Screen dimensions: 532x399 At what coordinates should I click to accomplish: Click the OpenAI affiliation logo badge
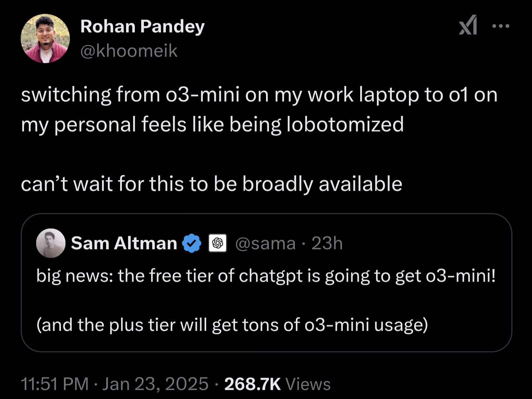(x=218, y=243)
